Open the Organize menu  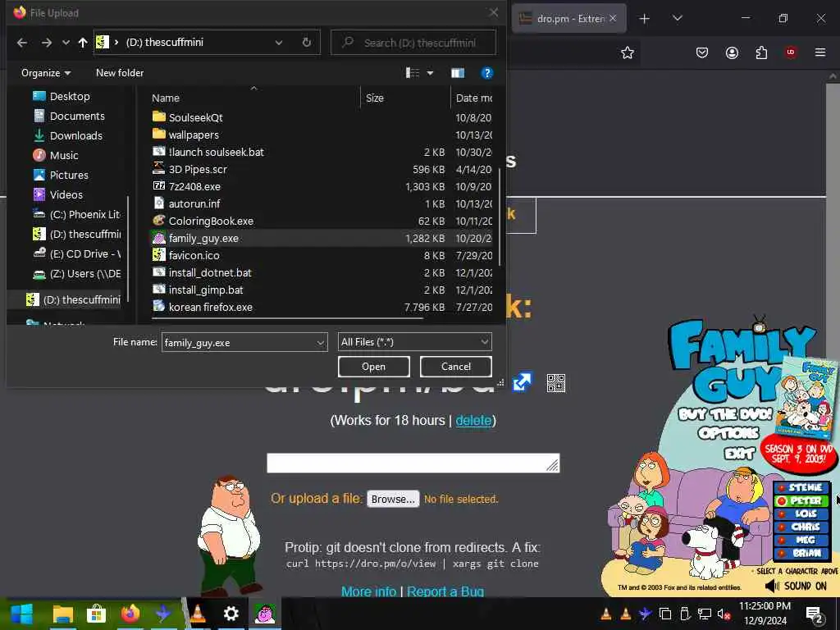coord(46,73)
